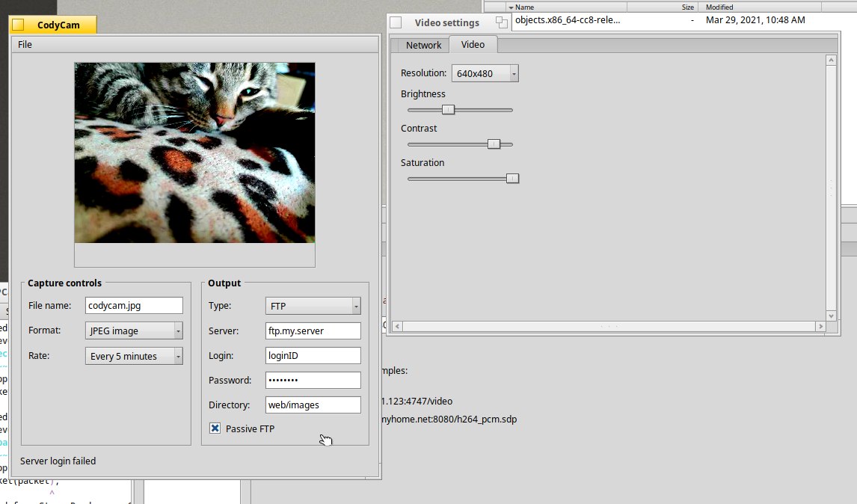Open the Rate dropdown showing Every 5 minutes
This screenshot has height=504, width=857.
134,357
